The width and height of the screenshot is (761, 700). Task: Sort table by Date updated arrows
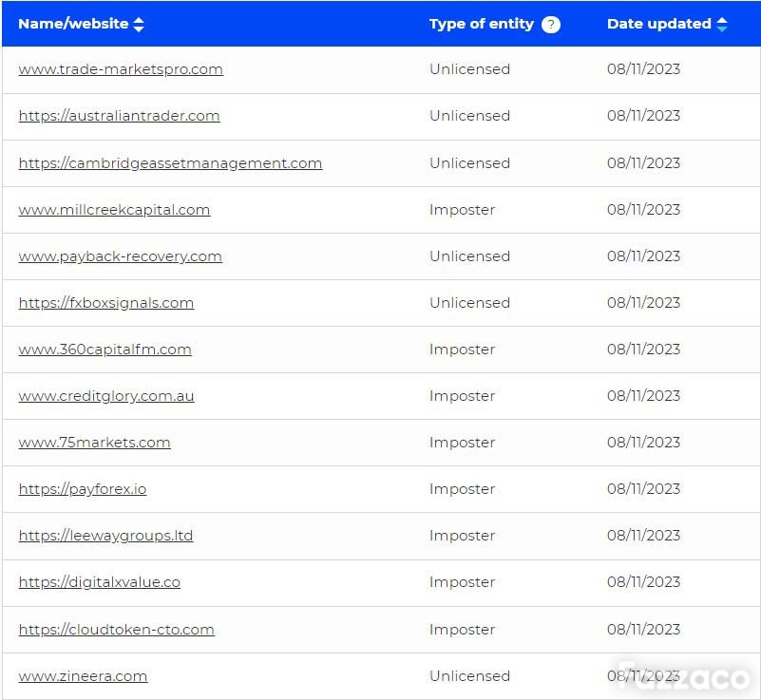click(x=722, y=25)
